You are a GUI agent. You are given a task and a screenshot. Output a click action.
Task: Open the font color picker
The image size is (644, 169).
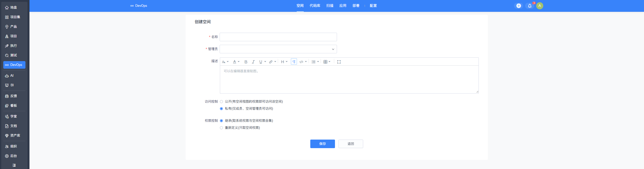coord(236,62)
